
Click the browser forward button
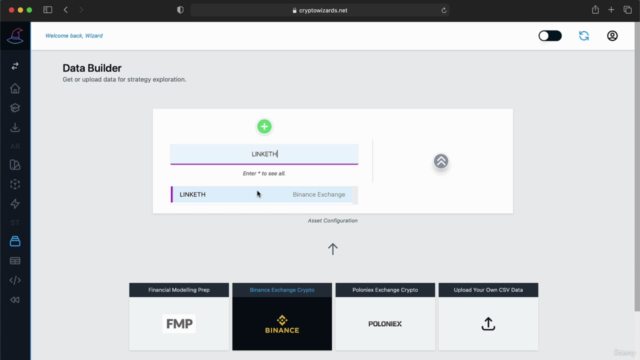[x=81, y=10]
